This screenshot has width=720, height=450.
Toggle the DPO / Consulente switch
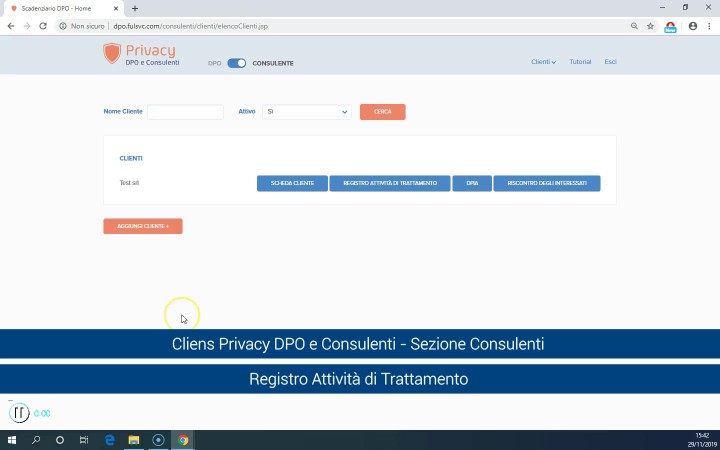point(237,63)
